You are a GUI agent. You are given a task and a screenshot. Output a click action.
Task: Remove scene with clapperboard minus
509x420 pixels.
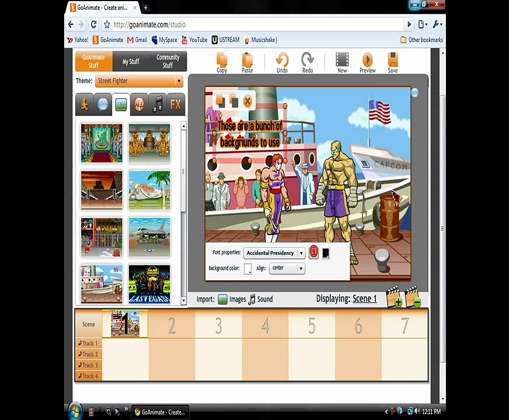click(413, 296)
